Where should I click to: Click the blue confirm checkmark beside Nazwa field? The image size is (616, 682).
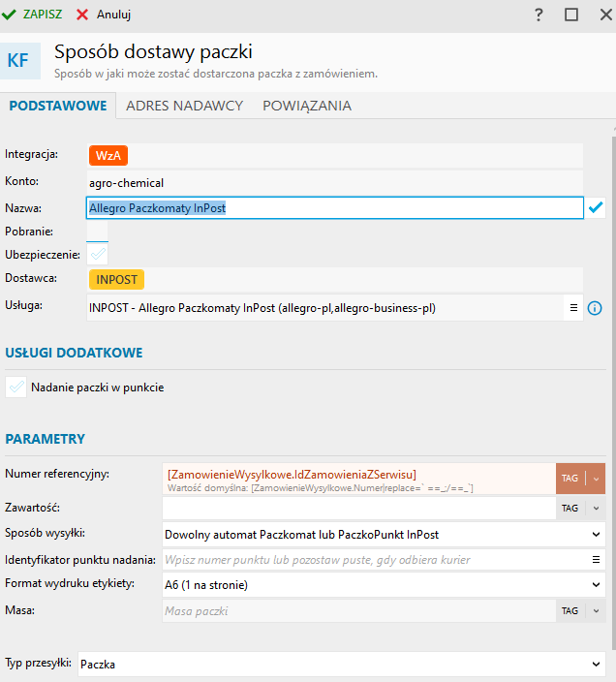point(596,207)
